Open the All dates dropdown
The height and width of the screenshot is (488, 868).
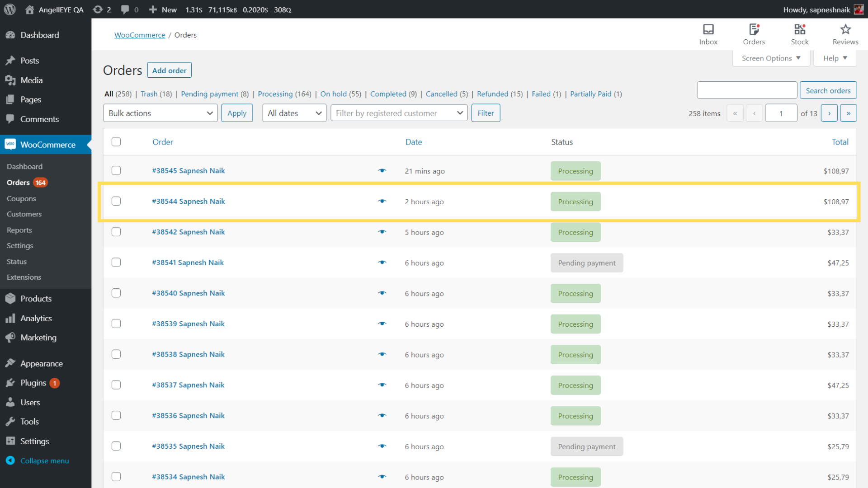tap(294, 113)
